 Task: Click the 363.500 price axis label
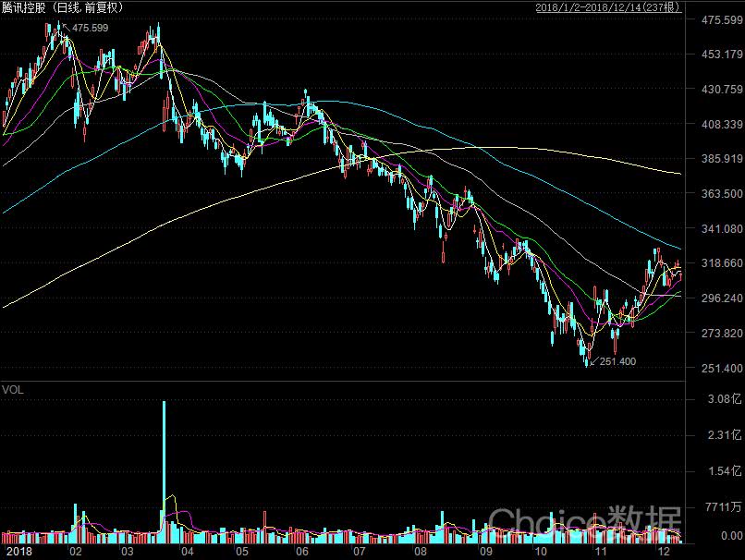[722, 193]
